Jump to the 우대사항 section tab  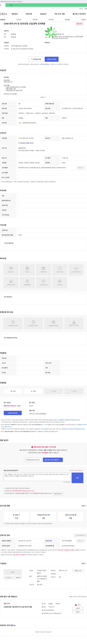(35, 20)
